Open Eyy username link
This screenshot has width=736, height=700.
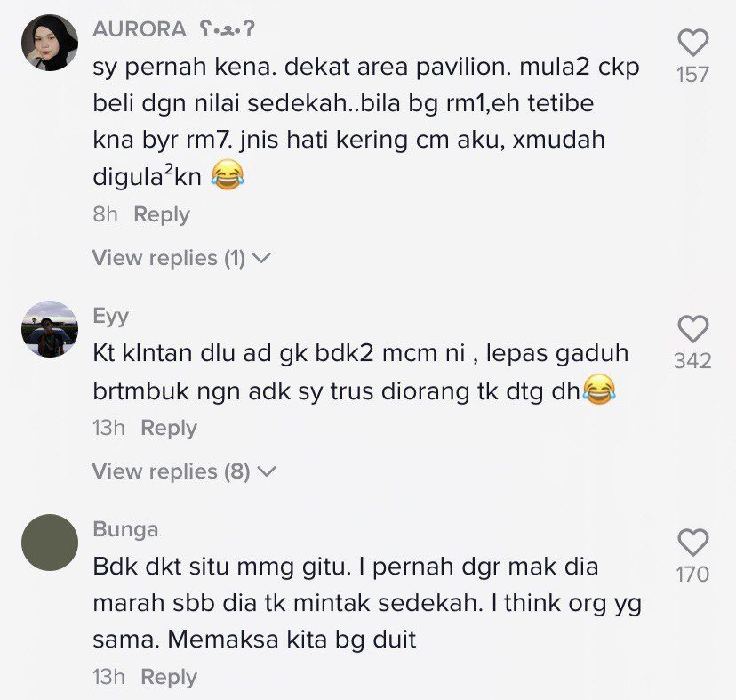pyautogui.click(x=111, y=316)
